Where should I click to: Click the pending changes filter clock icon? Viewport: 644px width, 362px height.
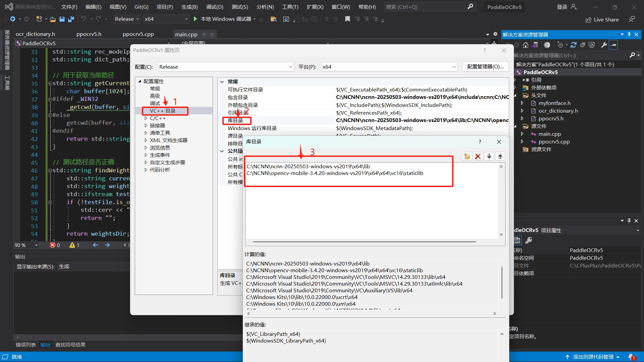[x=560, y=45]
